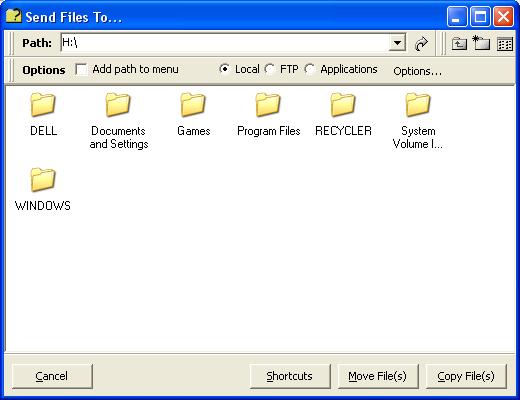
Task: Create a new folder icon
Action: [481, 43]
